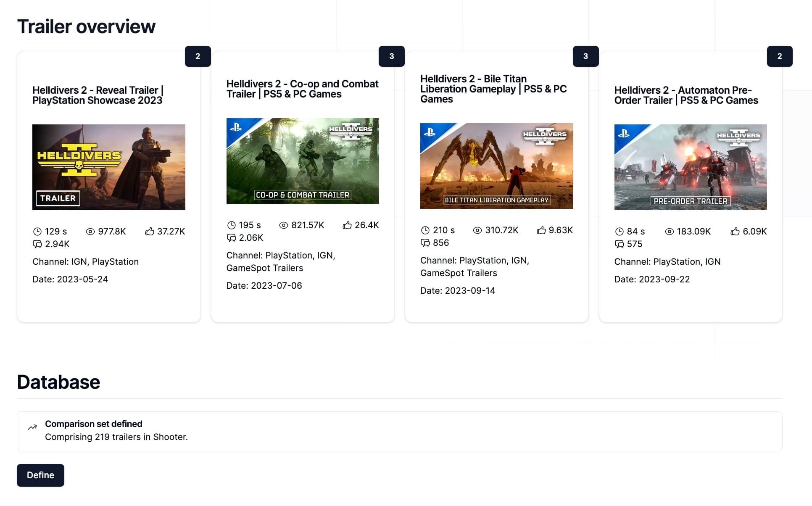Click the trend arrow icon beside Comparison set defined
This screenshot has width=812, height=506.
(x=32, y=427)
